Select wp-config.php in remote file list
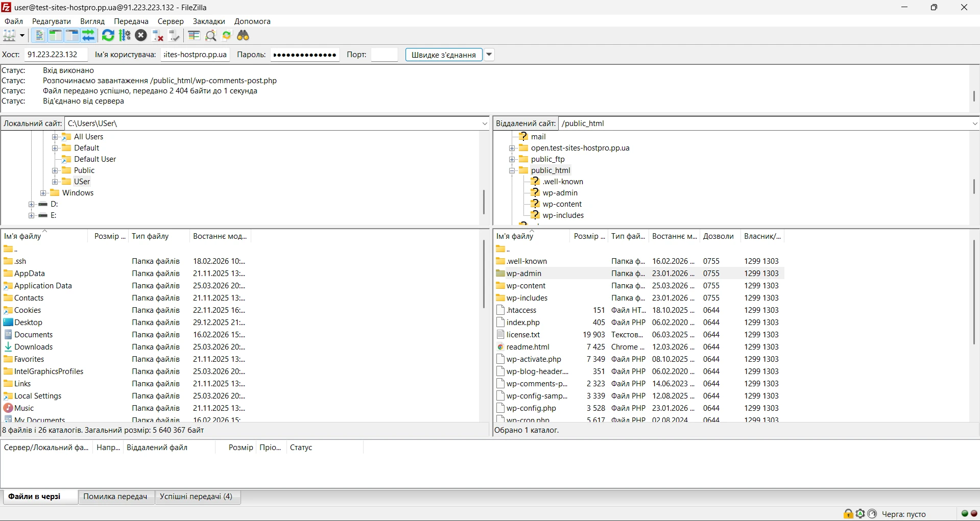 point(531,408)
